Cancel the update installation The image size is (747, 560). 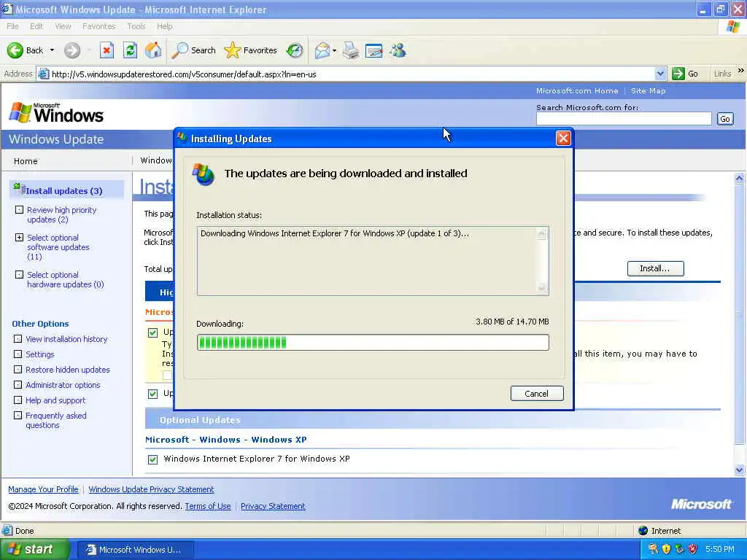(537, 393)
